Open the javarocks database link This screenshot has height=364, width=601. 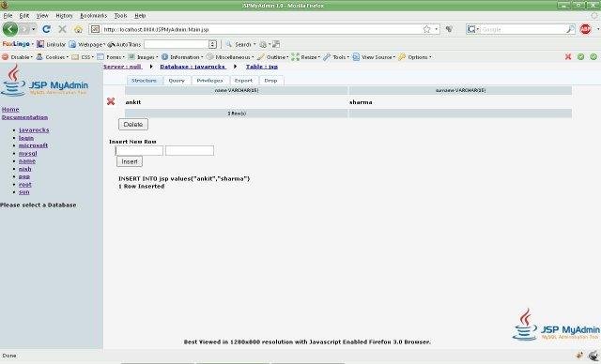pos(34,130)
